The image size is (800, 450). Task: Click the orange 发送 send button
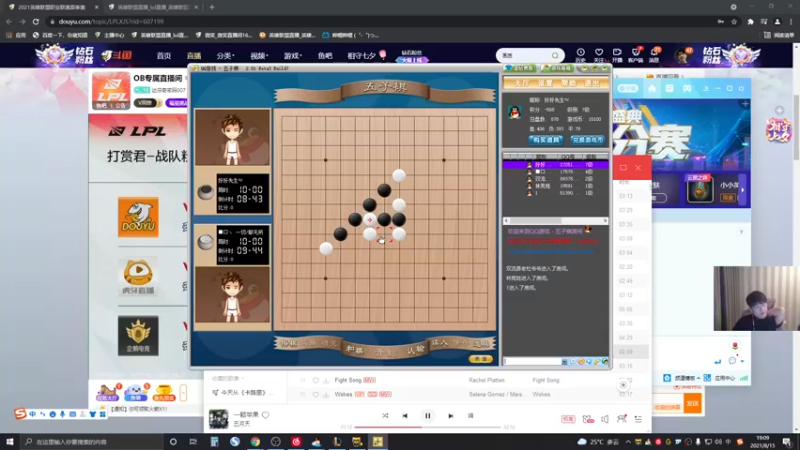tap(692, 404)
